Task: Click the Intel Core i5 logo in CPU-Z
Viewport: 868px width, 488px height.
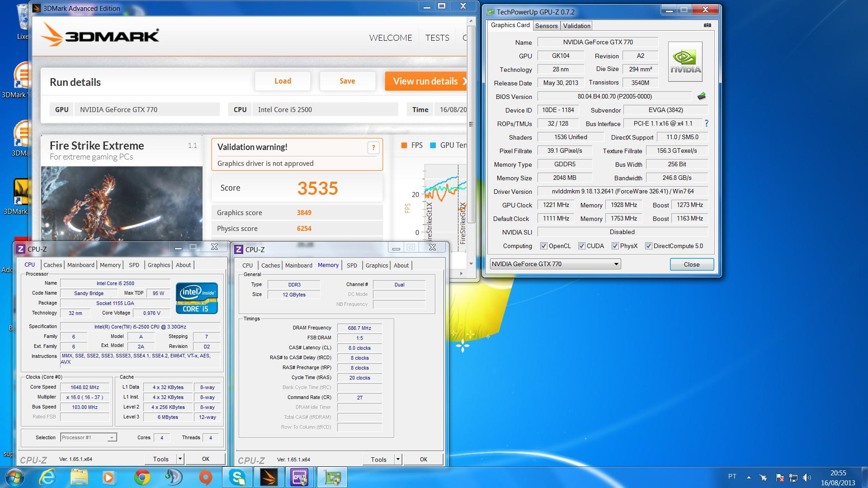Action: [x=197, y=298]
